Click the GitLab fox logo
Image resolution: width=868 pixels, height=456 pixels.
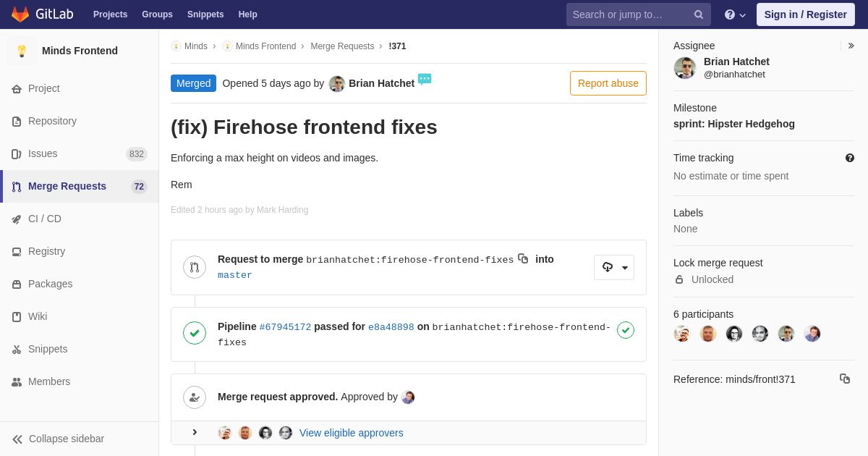point(20,14)
